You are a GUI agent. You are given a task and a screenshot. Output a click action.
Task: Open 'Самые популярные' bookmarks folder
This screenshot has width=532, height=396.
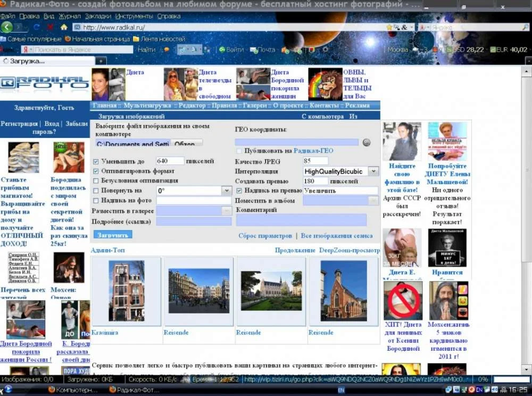[31, 39]
